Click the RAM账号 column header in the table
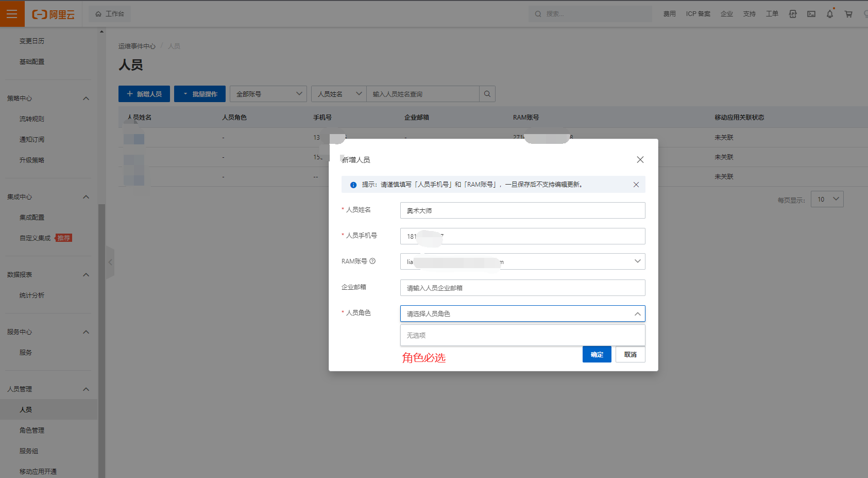This screenshot has width=868, height=478. point(526,118)
